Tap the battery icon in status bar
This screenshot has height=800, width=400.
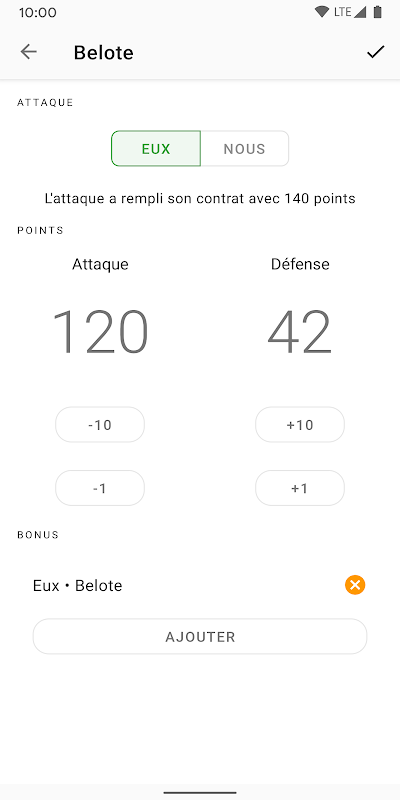point(378,12)
